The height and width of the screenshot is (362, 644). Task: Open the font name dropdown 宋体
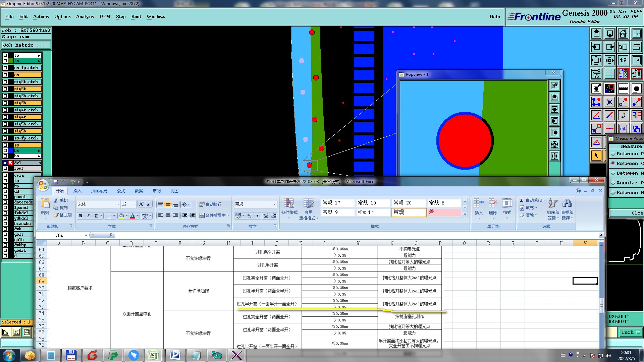118,204
